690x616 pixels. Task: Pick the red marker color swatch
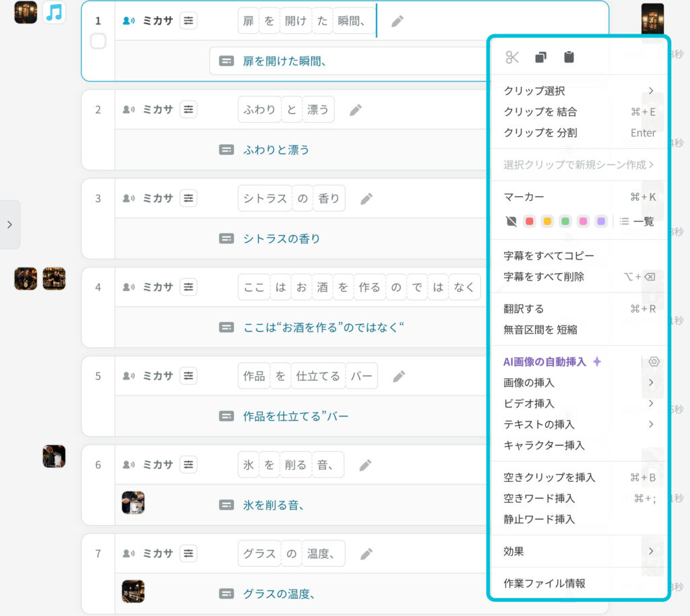(x=530, y=221)
